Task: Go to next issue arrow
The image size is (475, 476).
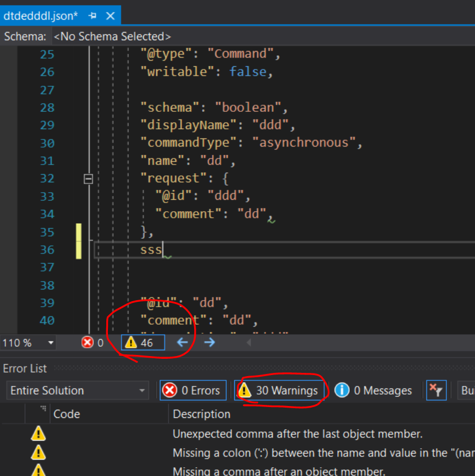Action: 209,342
